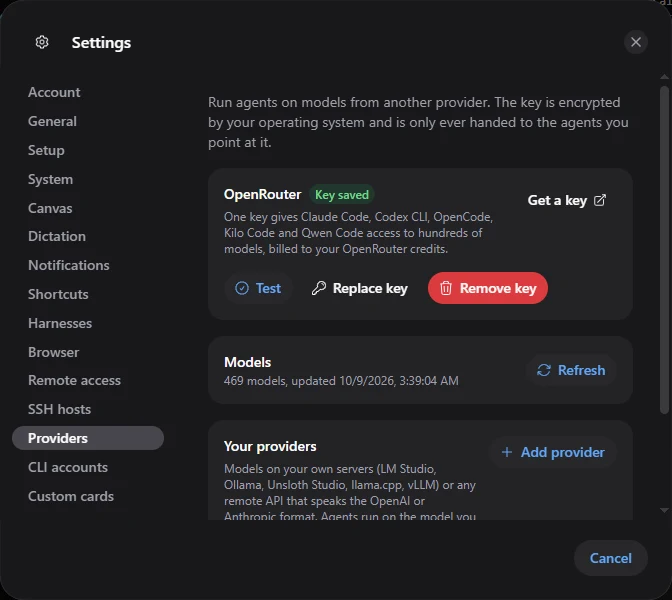Click the Add provider button
The image size is (672, 600).
(x=553, y=452)
